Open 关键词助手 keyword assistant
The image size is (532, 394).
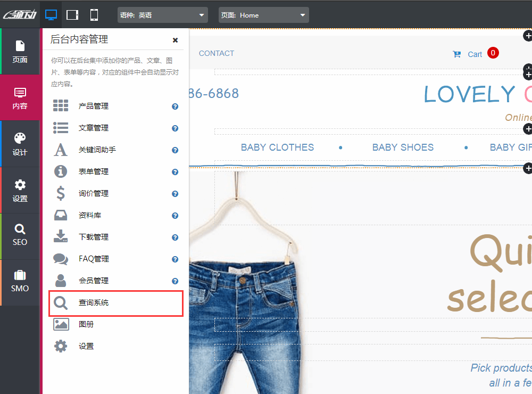pyautogui.click(x=97, y=150)
